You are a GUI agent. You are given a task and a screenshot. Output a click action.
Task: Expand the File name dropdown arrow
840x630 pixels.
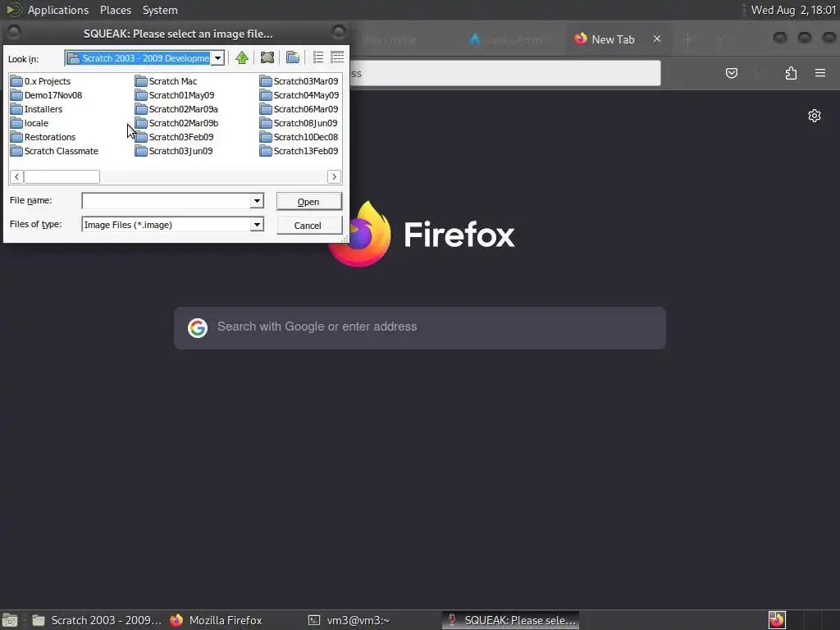257,201
